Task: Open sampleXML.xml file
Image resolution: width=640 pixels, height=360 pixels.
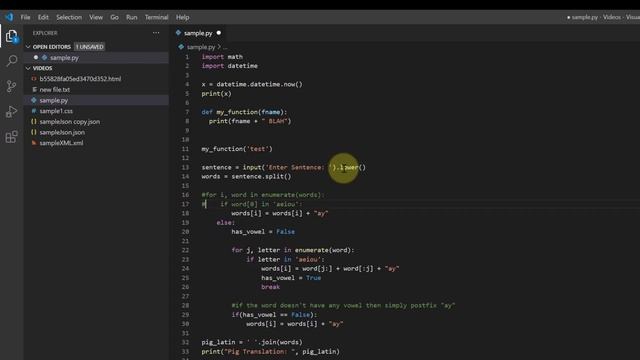Action: click(x=61, y=143)
